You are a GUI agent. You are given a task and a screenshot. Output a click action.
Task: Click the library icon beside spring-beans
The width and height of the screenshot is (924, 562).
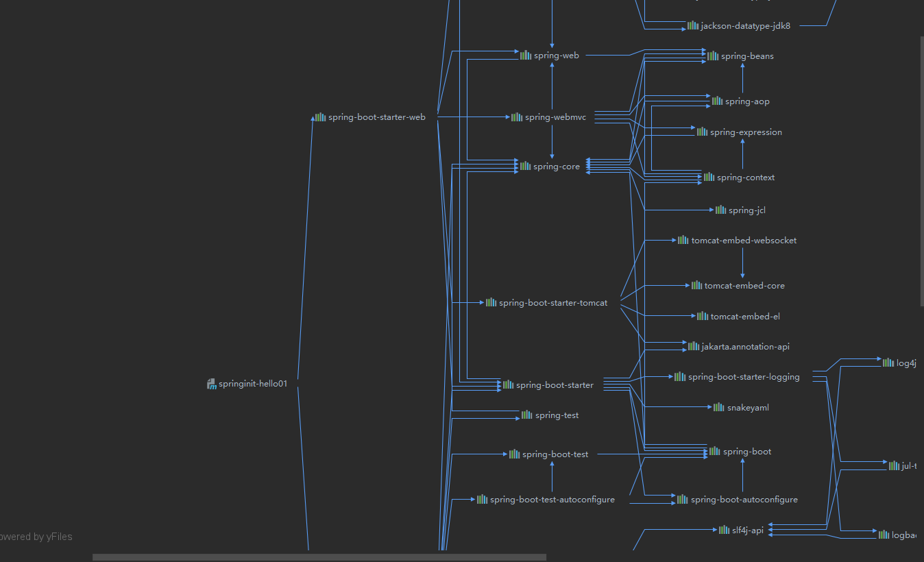pos(713,56)
